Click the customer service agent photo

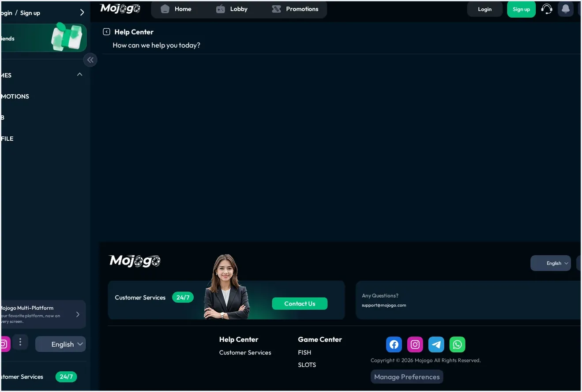point(226,287)
